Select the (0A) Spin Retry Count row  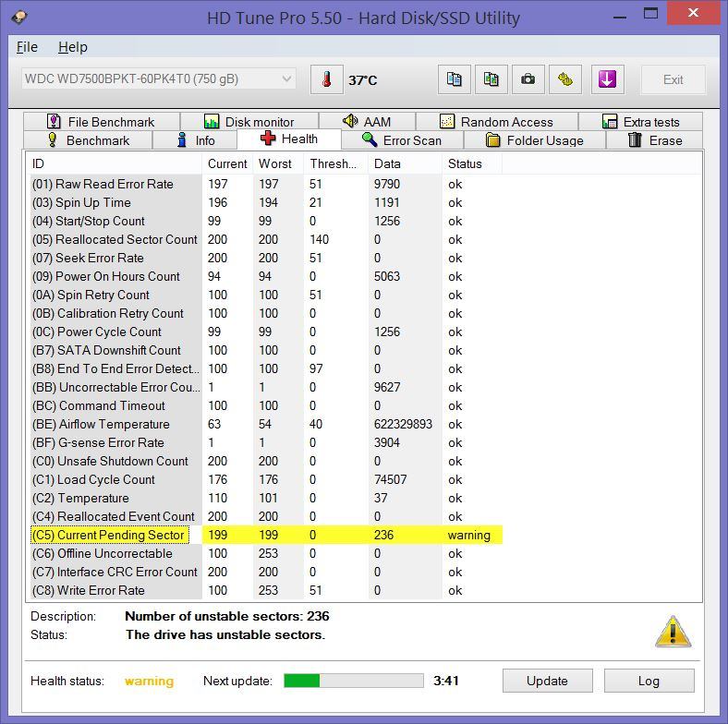pos(266,295)
